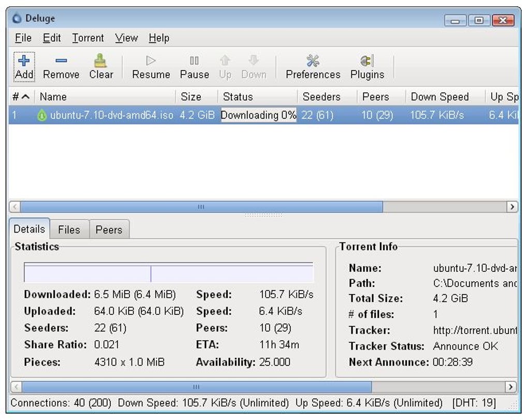
Task: Minimize the Deluge window
Action: tap(455, 21)
